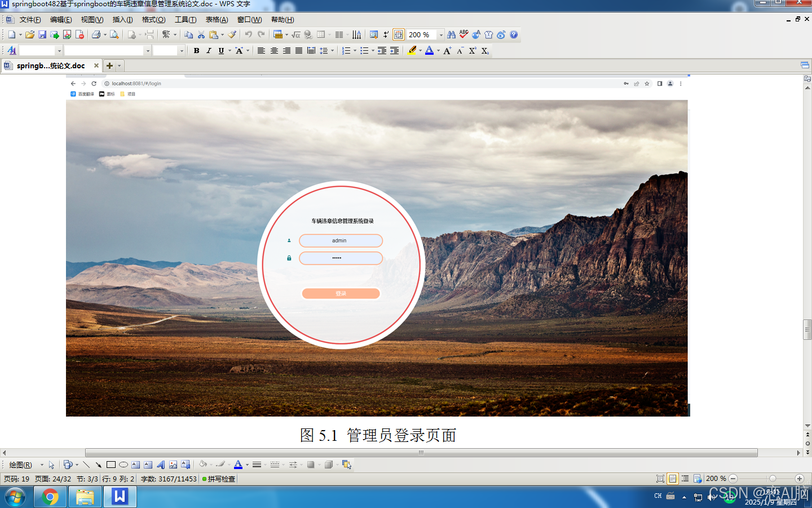Open help with the question mark icon
This screenshot has width=812, height=508.
click(x=514, y=34)
